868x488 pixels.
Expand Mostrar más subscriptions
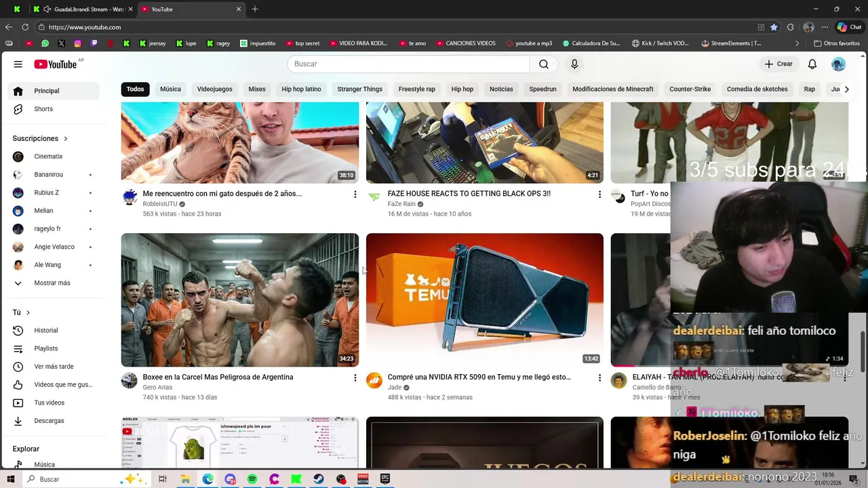point(54,283)
